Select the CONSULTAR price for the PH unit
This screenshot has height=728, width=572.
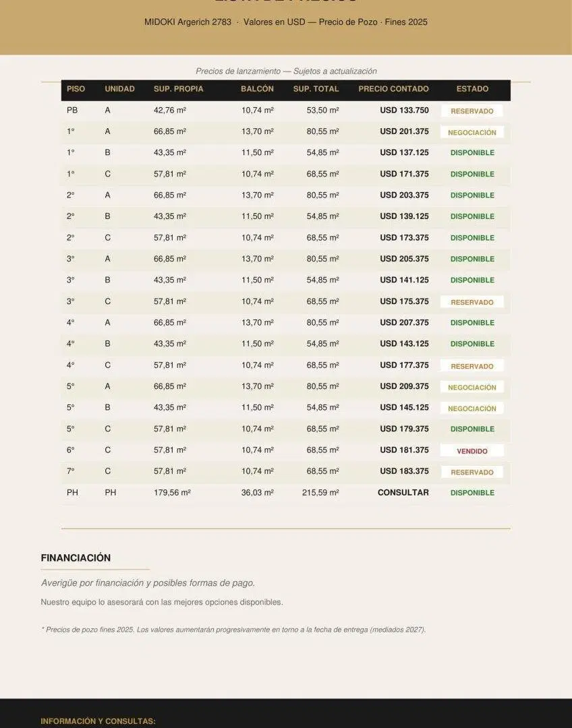(403, 493)
